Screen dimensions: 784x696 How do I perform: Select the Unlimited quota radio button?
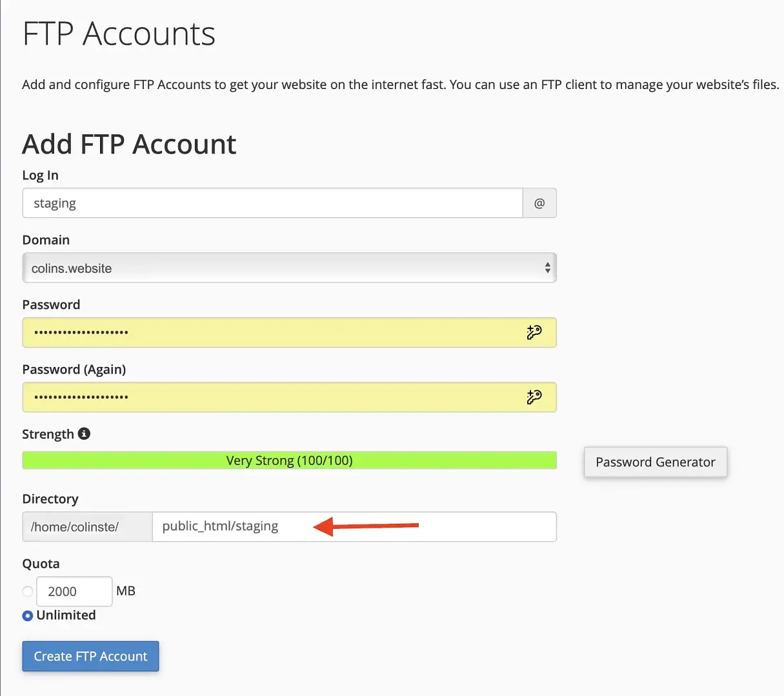(x=27, y=615)
